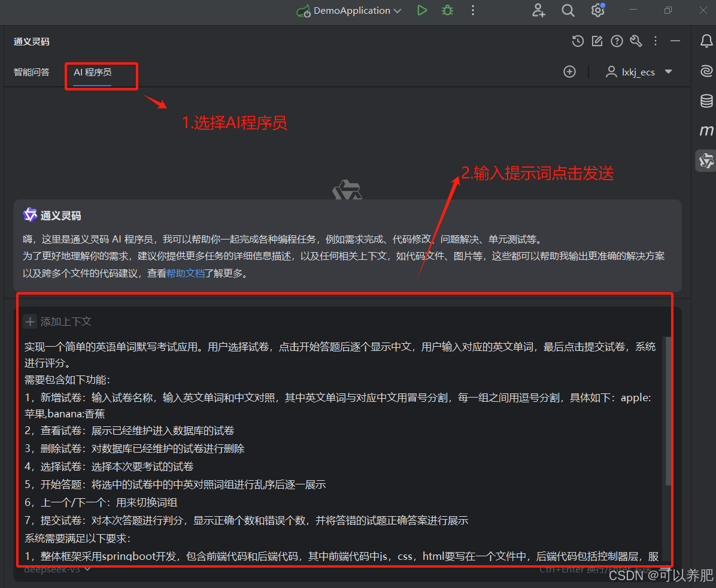Start debugging with the bug icon
This screenshot has width=716, height=588.
[x=448, y=11]
